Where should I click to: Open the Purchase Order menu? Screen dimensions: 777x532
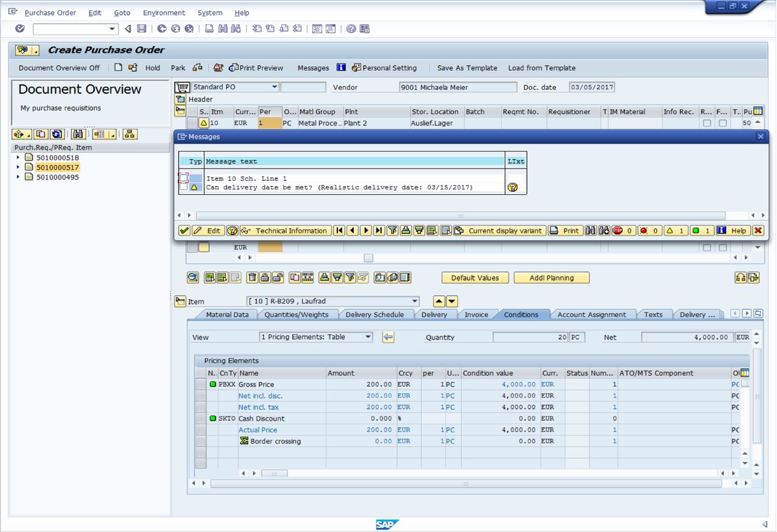click(x=50, y=13)
